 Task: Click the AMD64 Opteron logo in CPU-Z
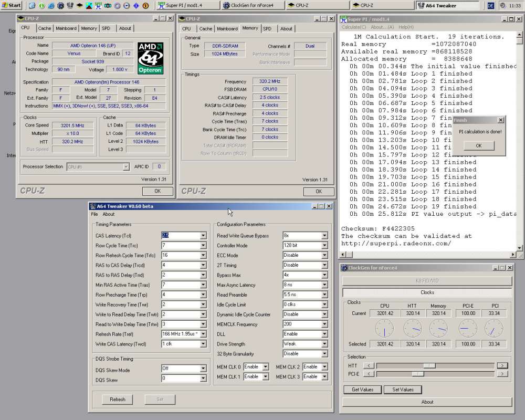(151, 58)
